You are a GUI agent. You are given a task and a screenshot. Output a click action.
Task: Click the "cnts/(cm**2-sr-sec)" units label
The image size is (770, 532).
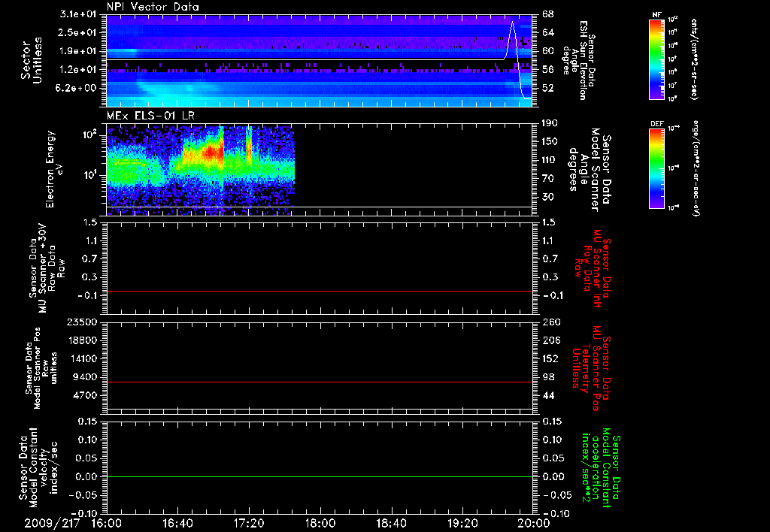click(694, 59)
